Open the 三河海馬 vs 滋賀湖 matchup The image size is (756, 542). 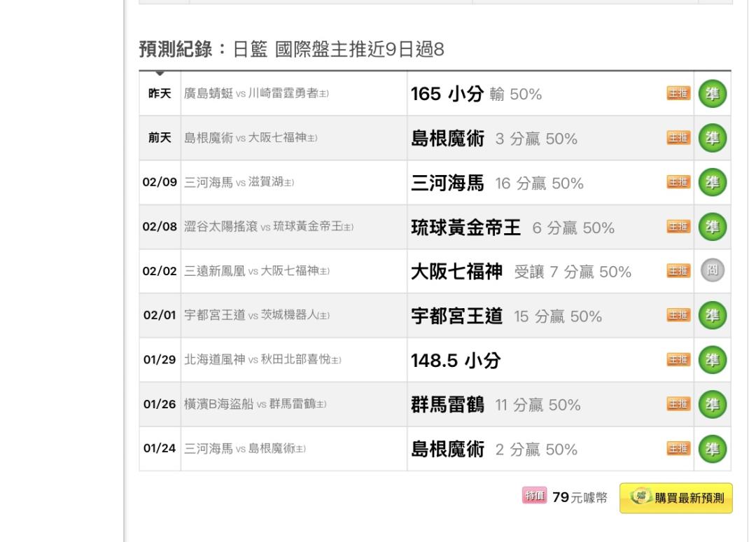[x=239, y=182]
